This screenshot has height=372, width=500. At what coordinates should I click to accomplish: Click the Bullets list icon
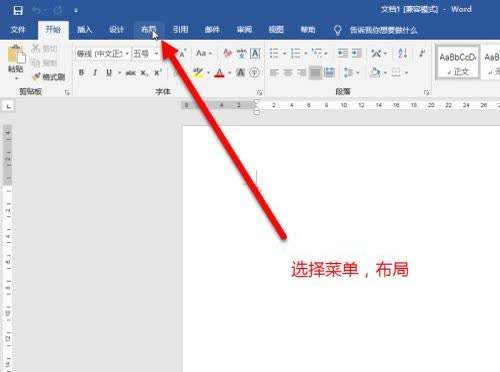[x=274, y=53]
